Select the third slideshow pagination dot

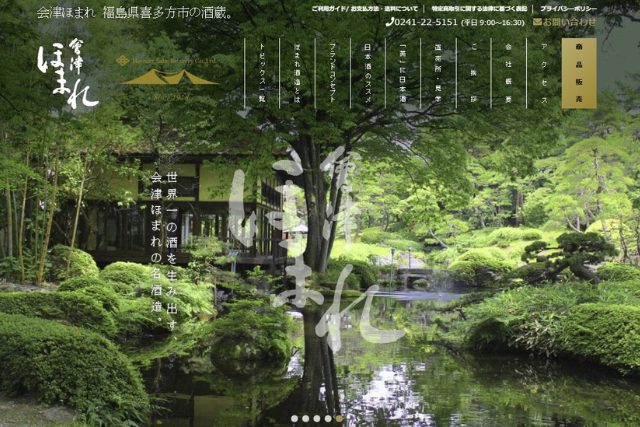point(316,418)
